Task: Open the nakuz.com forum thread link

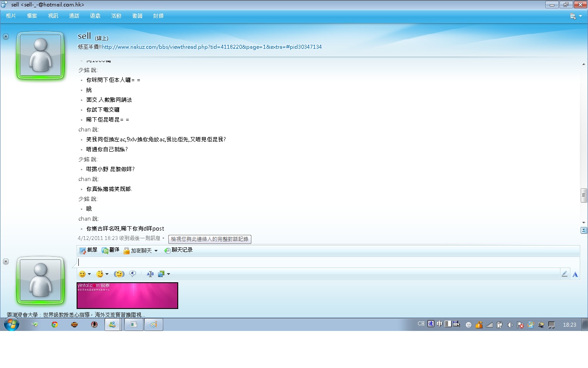Action: tap(212, 47)
